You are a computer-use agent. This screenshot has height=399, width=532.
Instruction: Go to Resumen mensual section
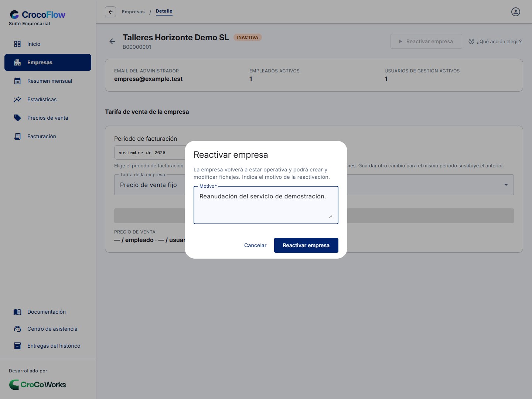coord(48,81)
